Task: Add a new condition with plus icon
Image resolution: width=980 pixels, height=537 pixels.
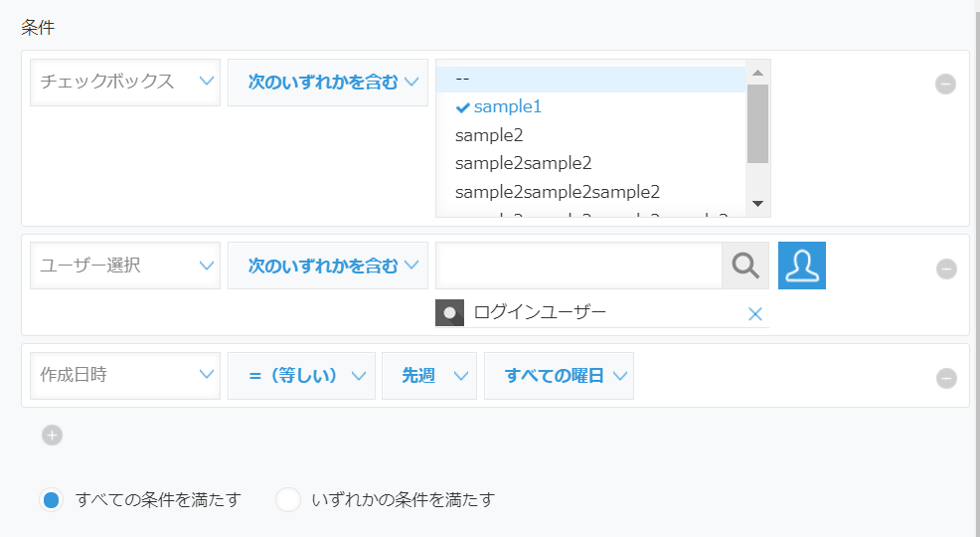Action: tap(52, 436)
